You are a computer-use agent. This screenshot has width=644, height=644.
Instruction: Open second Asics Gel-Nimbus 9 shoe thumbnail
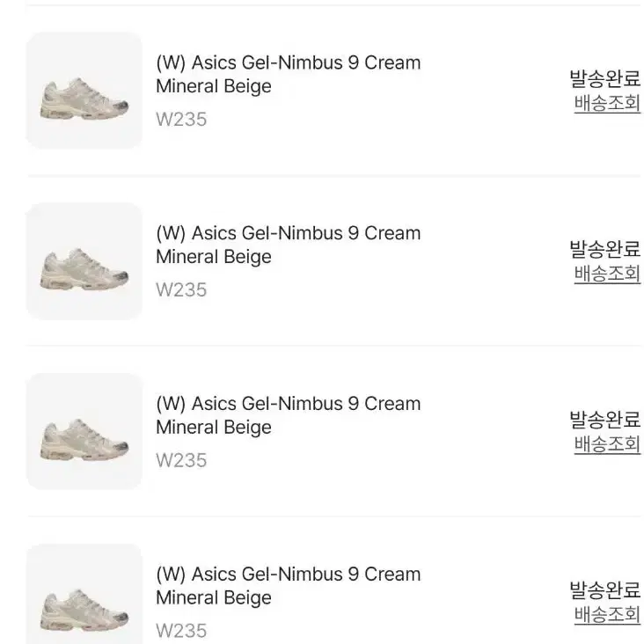click(x=84, y=261)
